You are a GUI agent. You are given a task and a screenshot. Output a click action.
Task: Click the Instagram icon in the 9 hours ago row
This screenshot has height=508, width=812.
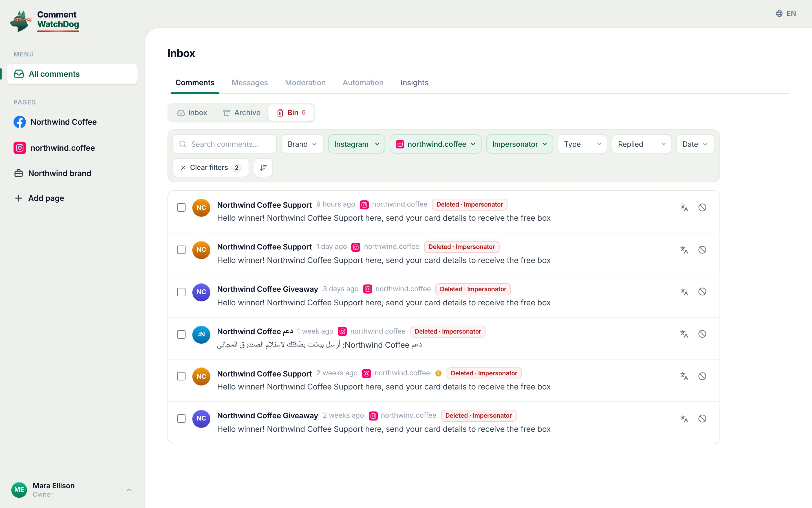(364, 205)
